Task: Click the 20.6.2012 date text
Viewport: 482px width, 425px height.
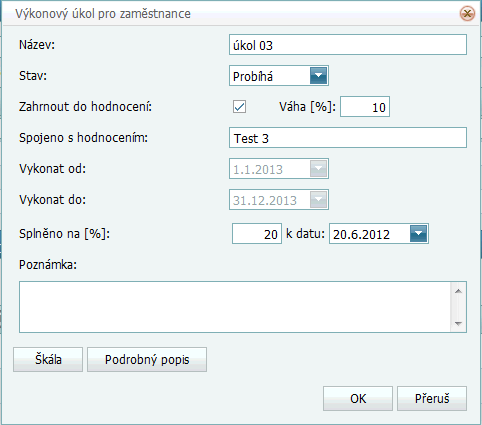Action: [361, 234]
